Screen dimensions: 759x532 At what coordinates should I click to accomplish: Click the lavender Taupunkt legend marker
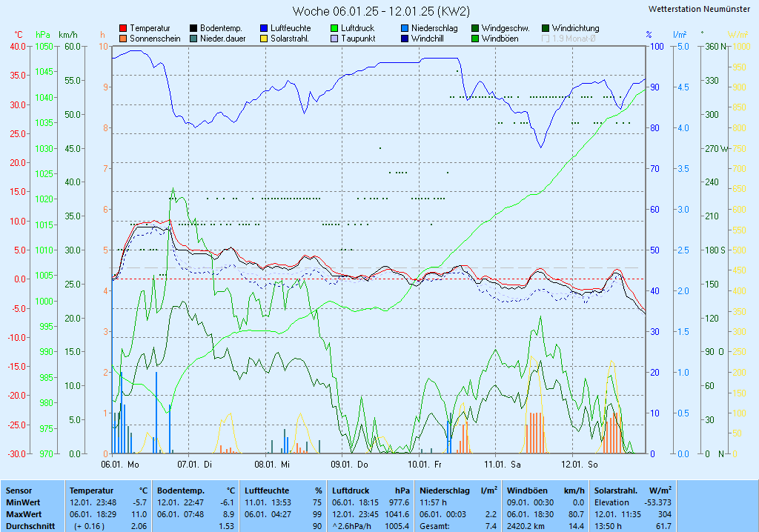[x=334, y=39]
